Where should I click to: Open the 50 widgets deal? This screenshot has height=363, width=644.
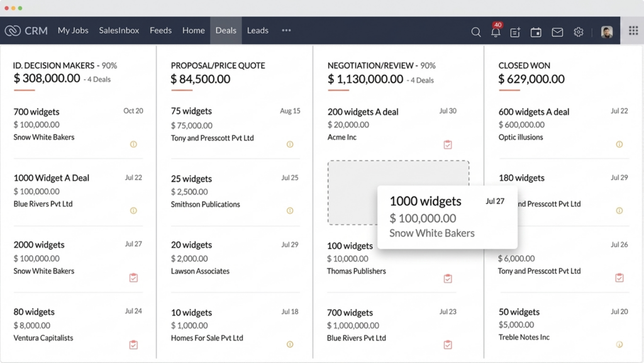click(x=519, y=311)
